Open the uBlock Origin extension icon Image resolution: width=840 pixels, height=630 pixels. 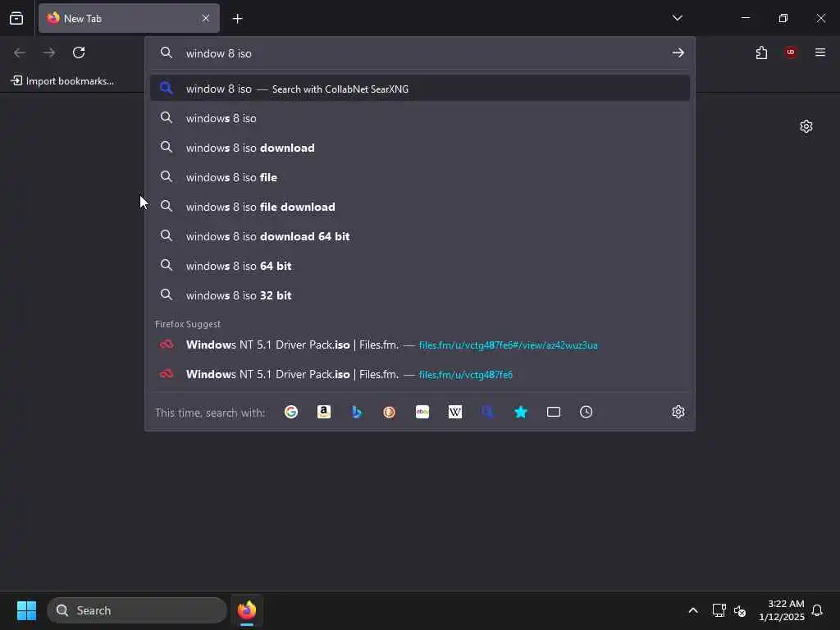pos(791,52)
